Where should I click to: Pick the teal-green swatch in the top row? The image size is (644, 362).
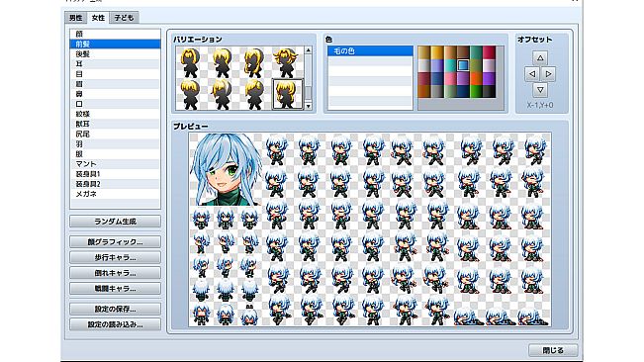476,52
